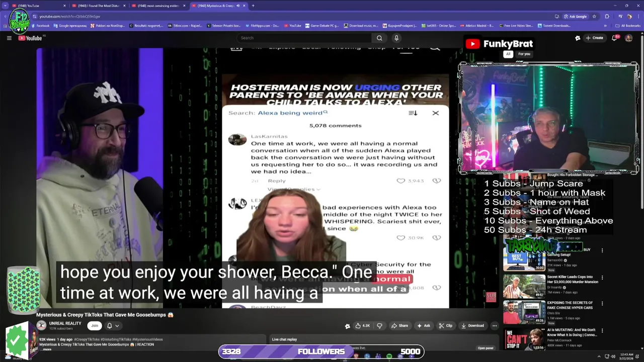Click the taskbar volume icon
Viewport: 644px width, 362px height.
(x=613, y=356)
